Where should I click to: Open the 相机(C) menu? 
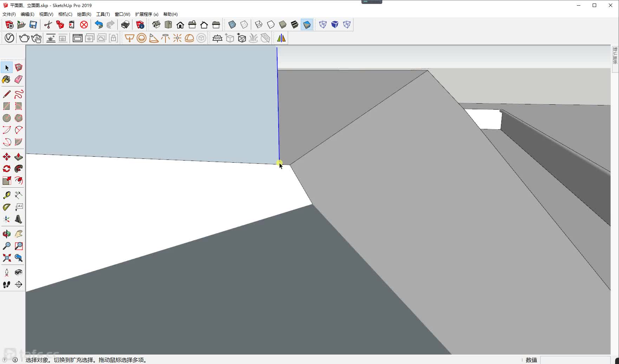[x=65, y=14]
